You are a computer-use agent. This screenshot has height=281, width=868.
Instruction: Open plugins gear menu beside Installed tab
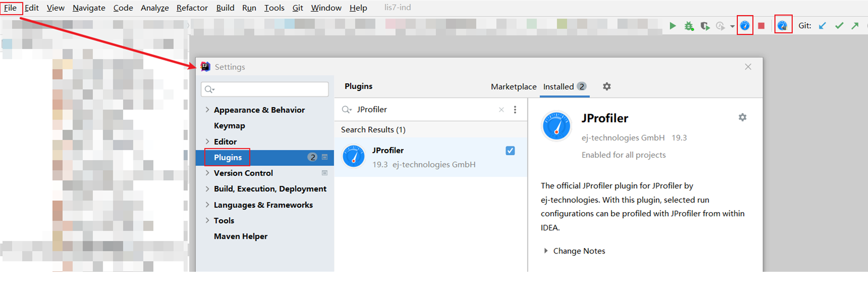607,87
